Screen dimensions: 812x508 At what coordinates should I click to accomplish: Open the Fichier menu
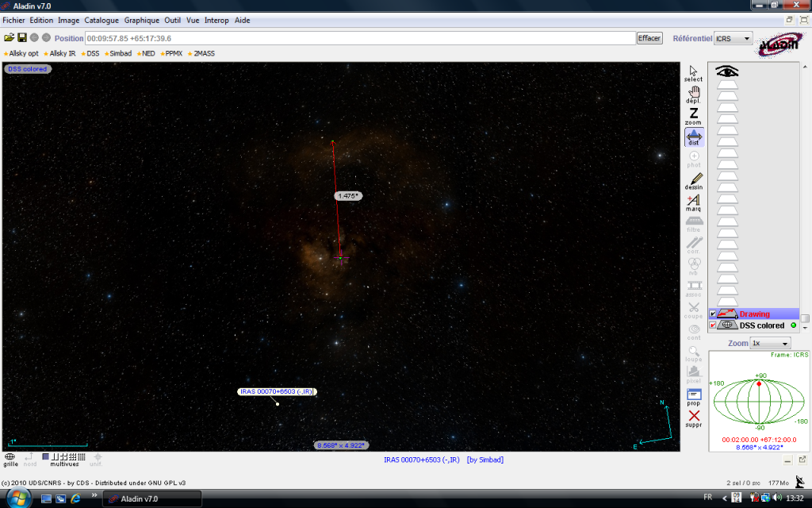point(13,20)
